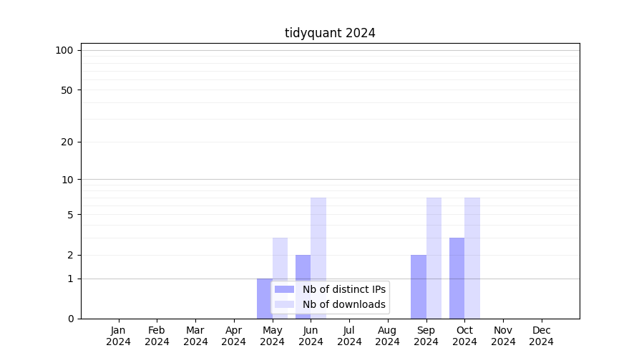Click the Jul 2024 x-axis label
Screen dimensions: 644x358
click(349, 336)
